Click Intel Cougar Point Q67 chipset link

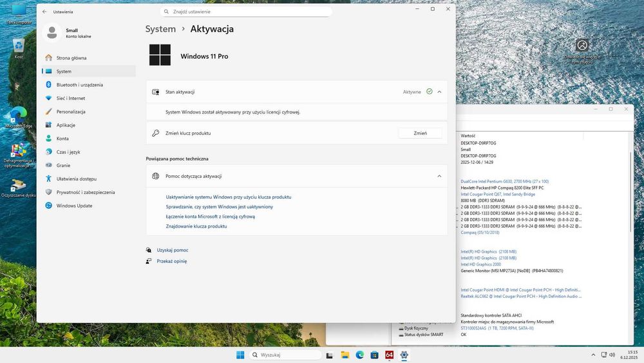point(498,194)
